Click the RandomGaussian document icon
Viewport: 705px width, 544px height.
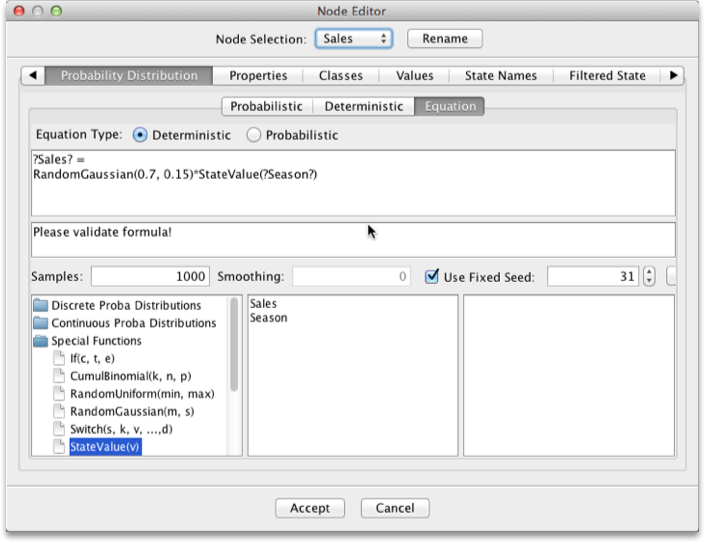pyautogui.click(x=59, y=411)
